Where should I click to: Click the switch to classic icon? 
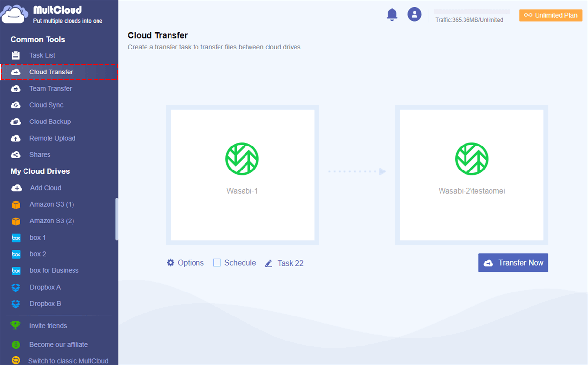[x=16, y=361]
